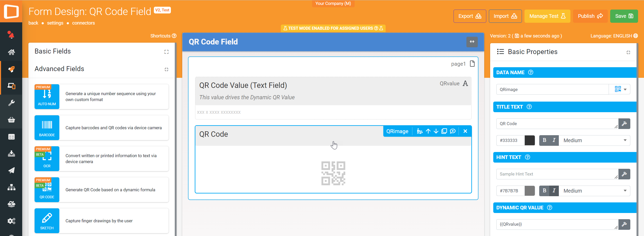The height and width of the screenshot is (236, 644).
Task: Open the wrench tools sidebar icon
Action: [x=11, y=103]
